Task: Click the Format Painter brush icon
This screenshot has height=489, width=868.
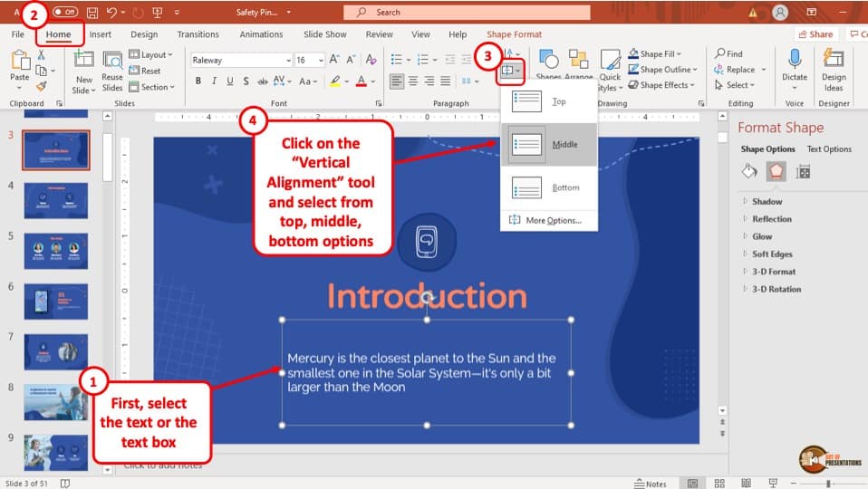Action: [42, 86]
